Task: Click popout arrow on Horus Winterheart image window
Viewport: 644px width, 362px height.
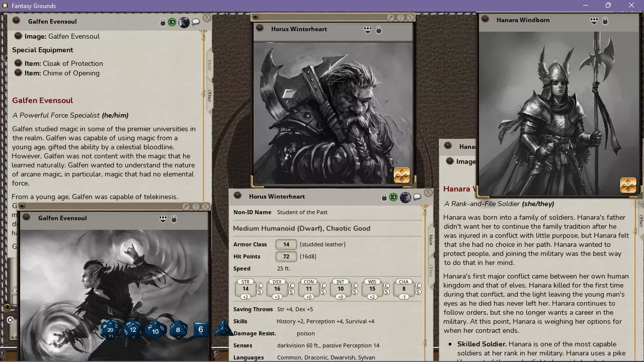Action: (390, 17)
